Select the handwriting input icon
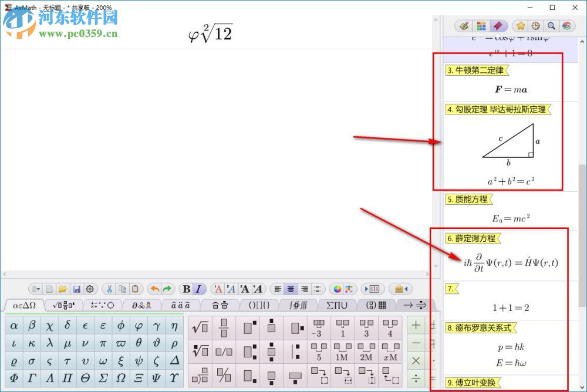587x392 pixels. [x=463, y=26]
